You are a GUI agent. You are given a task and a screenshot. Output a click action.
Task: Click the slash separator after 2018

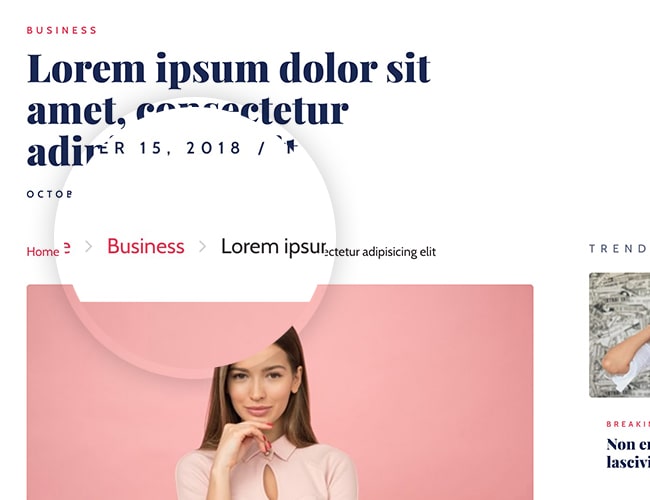[x=261, y=148]
